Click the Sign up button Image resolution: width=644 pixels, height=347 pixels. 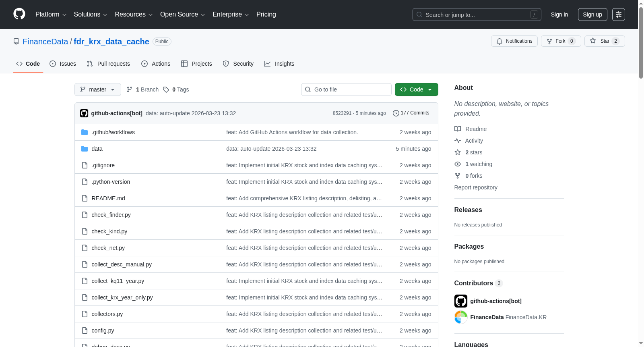pos(592,15)
